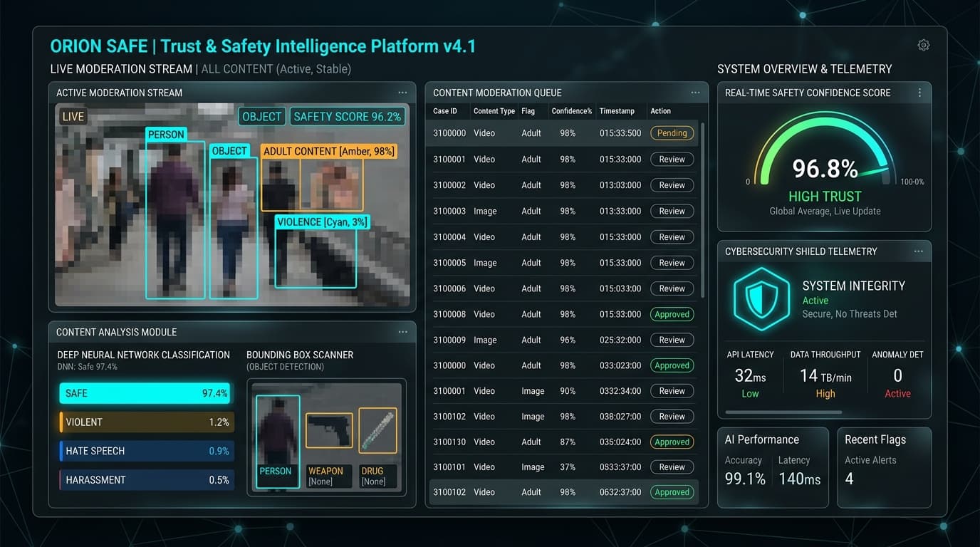Viewport: 980px width, 547px height.
Task: Click the System Integrity shield icon
Action: (x=761, y=299)
